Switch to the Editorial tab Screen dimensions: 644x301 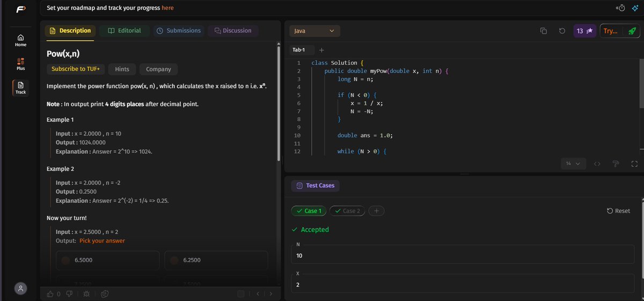click(x=125, y=31)
